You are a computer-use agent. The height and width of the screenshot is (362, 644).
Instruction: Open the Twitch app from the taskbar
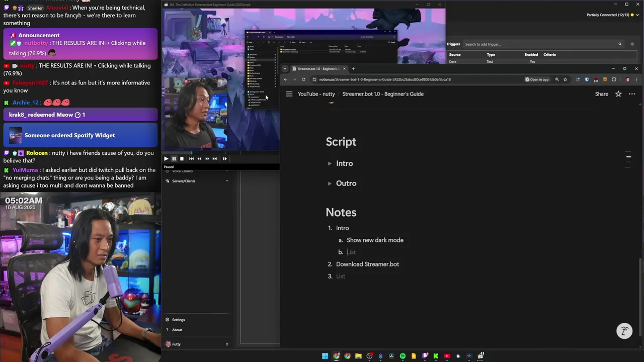tap(425, 356)
